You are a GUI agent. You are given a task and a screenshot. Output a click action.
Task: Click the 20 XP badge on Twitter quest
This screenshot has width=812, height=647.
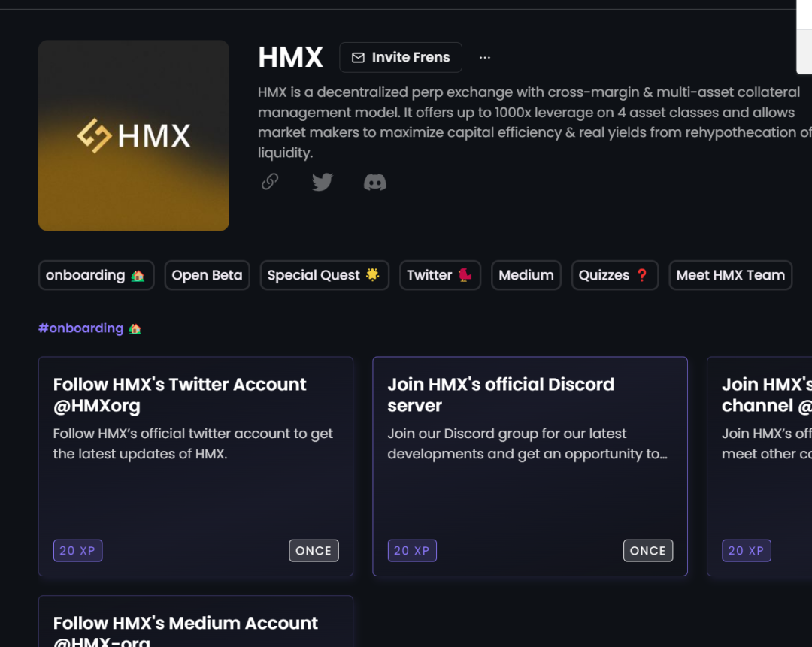(77, 551)
